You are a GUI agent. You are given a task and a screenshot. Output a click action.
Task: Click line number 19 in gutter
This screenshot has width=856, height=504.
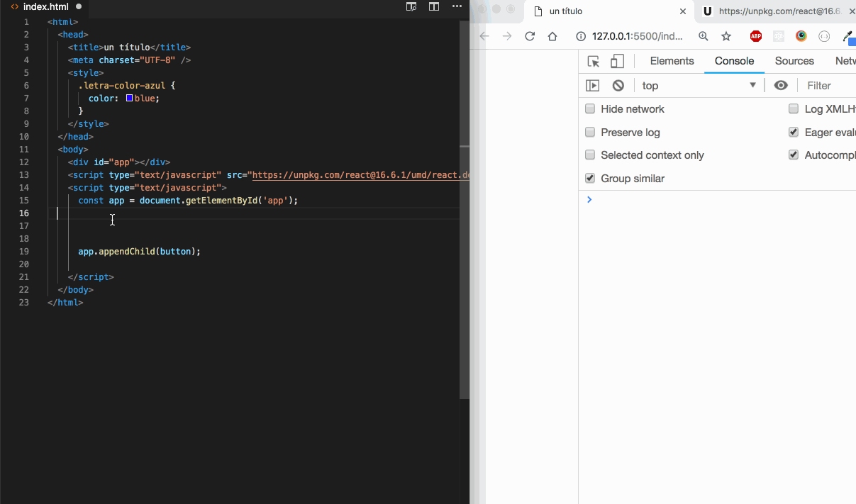point(25,252)
